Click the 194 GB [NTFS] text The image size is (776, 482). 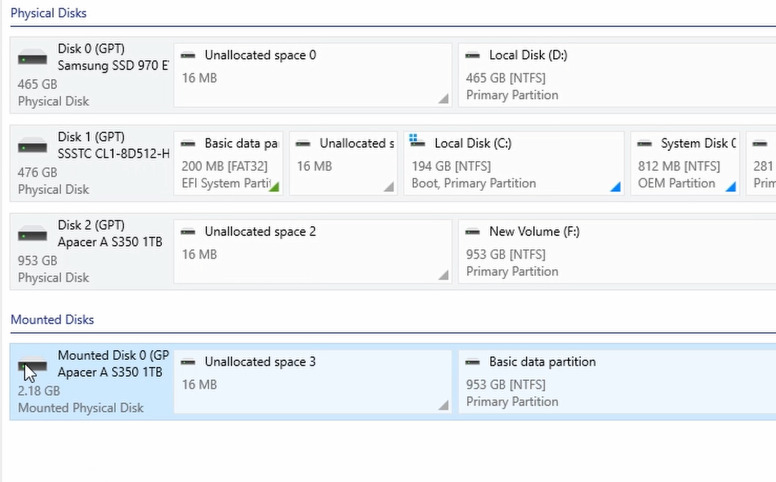pos(451,166)
